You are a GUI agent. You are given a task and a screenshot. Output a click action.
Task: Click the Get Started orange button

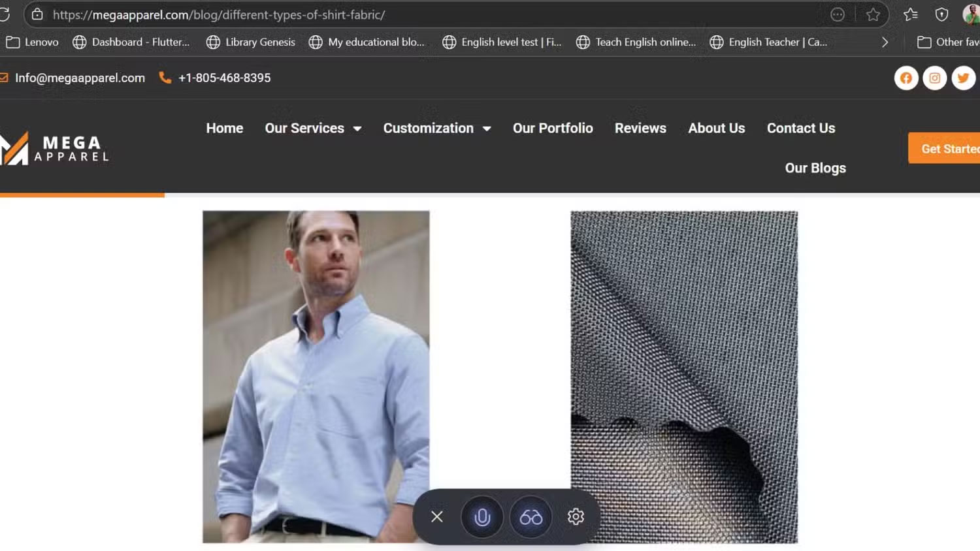947,149
